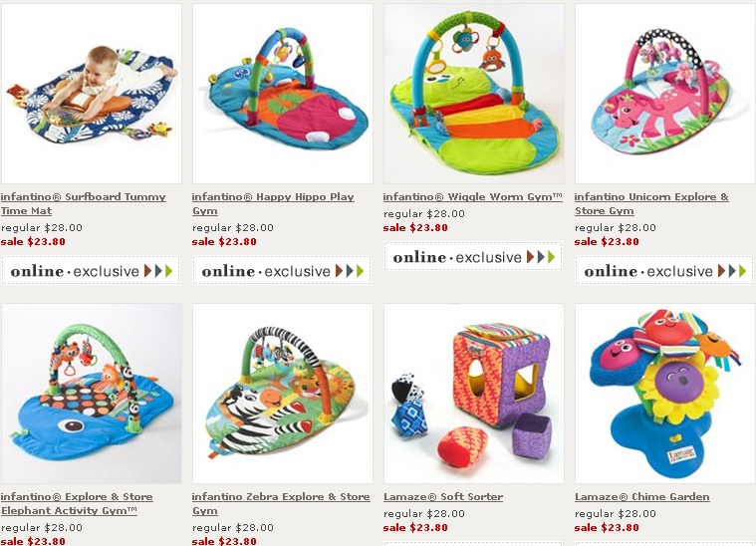Select the infantino Unicorn Explore & Store Gym link
Viewport: 756px width, 546px height.
pyautogui.click(x=651, y=203)
